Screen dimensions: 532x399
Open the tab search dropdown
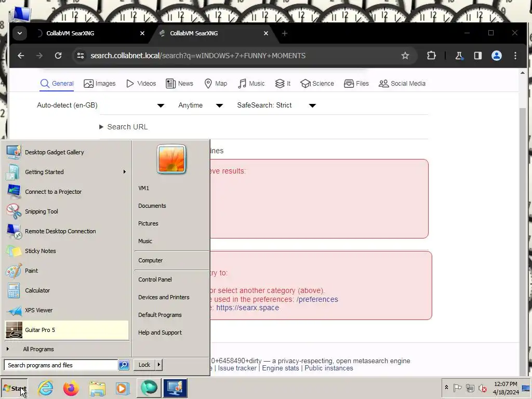pyautogui.click(x=20, y=33)
